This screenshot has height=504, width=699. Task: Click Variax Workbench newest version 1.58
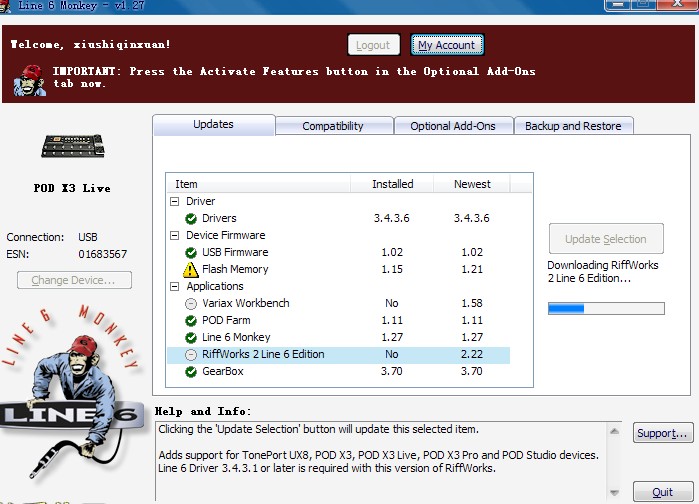pos(472,303)
